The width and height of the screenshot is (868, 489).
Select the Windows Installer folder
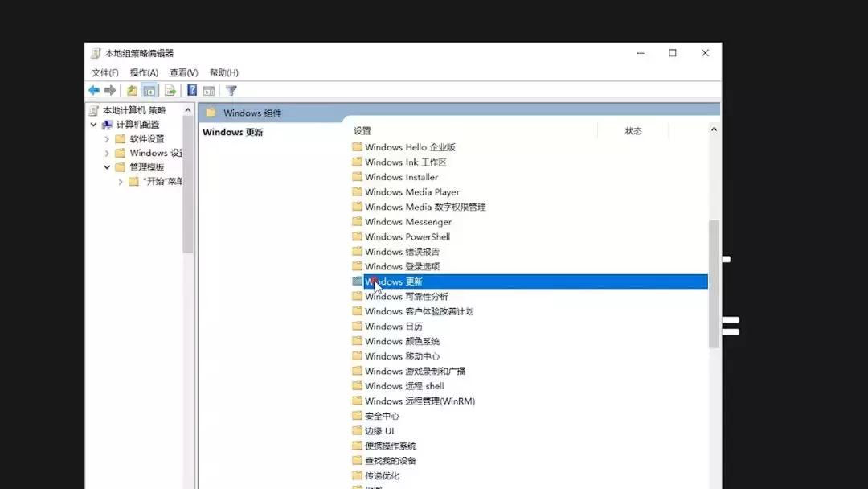click(403, 176)
